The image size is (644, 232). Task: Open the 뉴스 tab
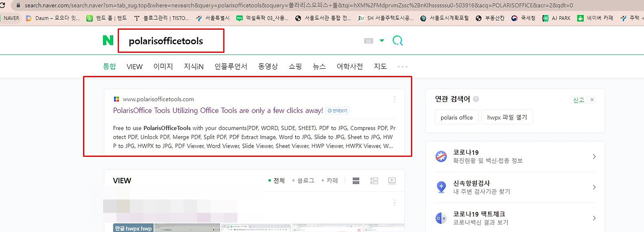[x=319, y=66]
